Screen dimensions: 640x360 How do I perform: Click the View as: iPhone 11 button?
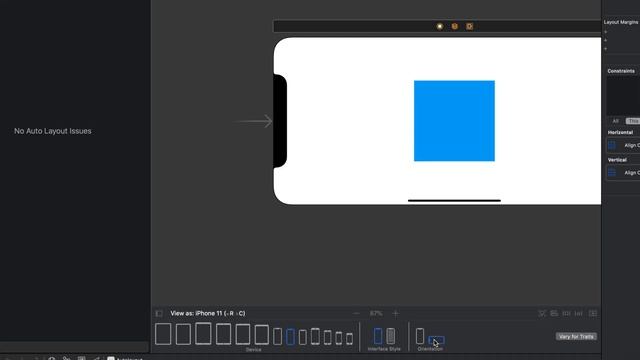tap(208, 313)
